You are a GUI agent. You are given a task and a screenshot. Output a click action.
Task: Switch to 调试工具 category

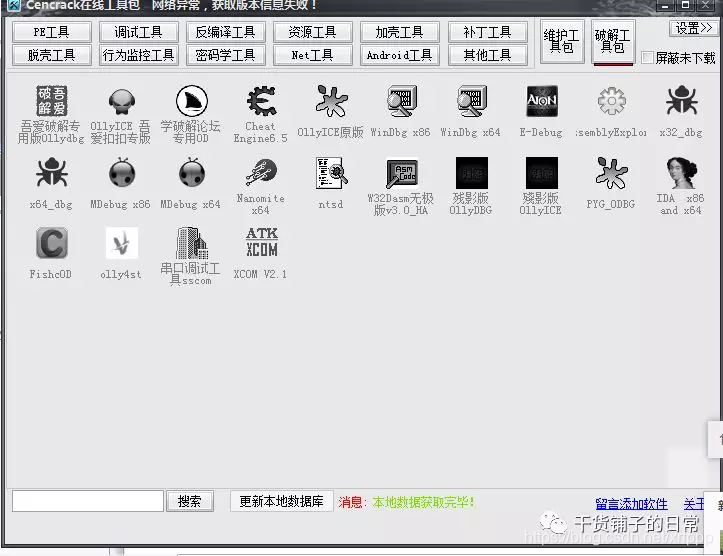click(138, 32)
